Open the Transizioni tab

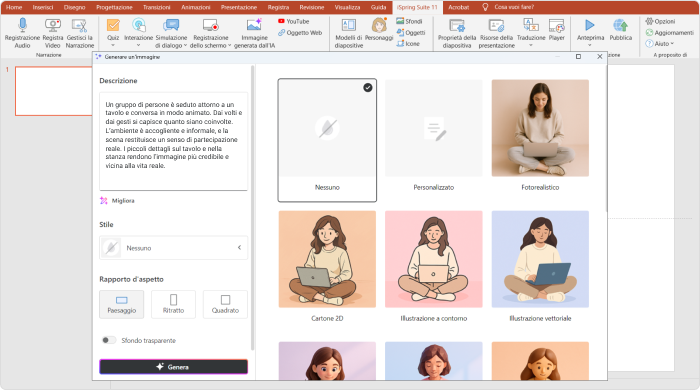[x=156, y=7]
